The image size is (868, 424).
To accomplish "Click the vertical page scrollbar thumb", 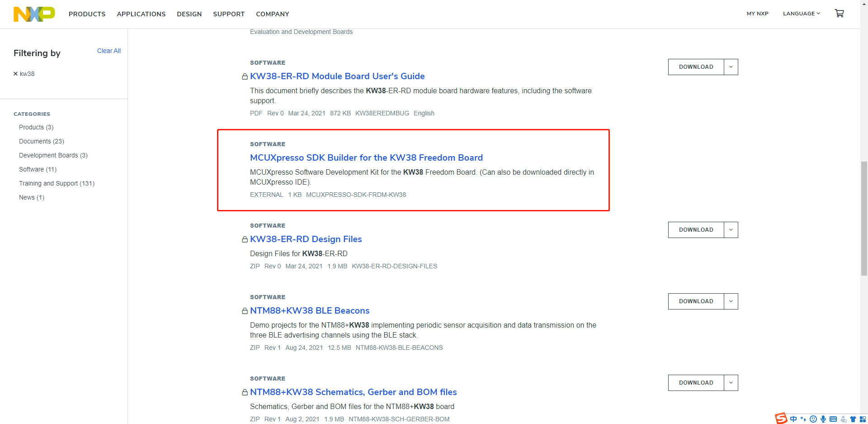I will pos(864,218).
